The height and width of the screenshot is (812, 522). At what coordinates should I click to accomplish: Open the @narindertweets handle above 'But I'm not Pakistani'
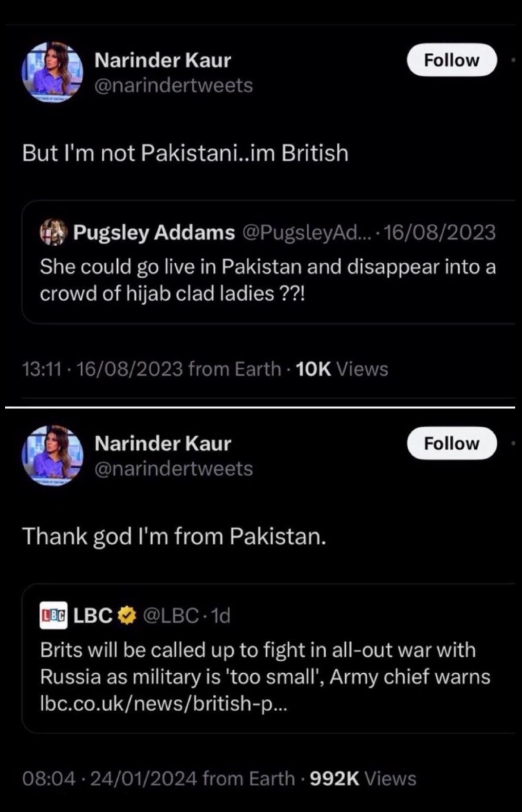[174, 85]
